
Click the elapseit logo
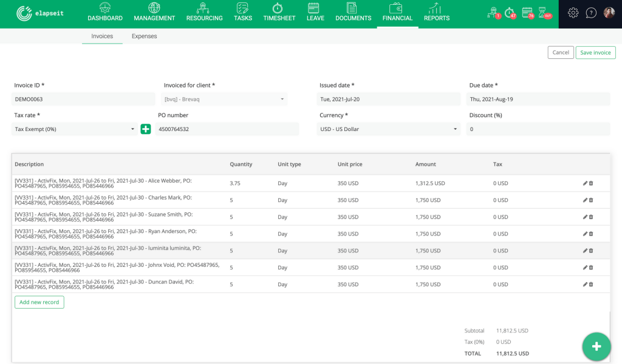(39, 13)
